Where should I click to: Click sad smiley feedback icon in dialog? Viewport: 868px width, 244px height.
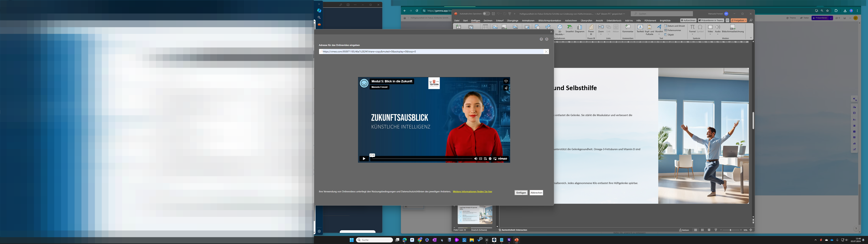pyautogui.click(x=547, y=39)
